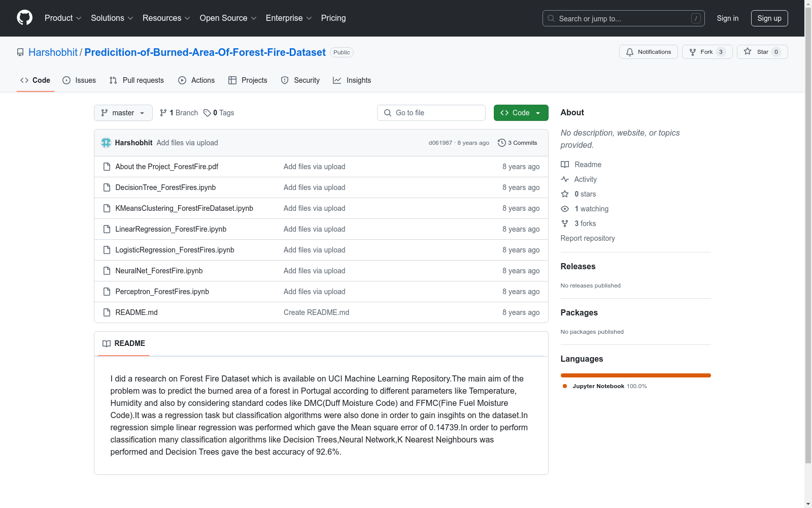Click the Activity pulse icon
812x508 pixels.
(565, 179)
